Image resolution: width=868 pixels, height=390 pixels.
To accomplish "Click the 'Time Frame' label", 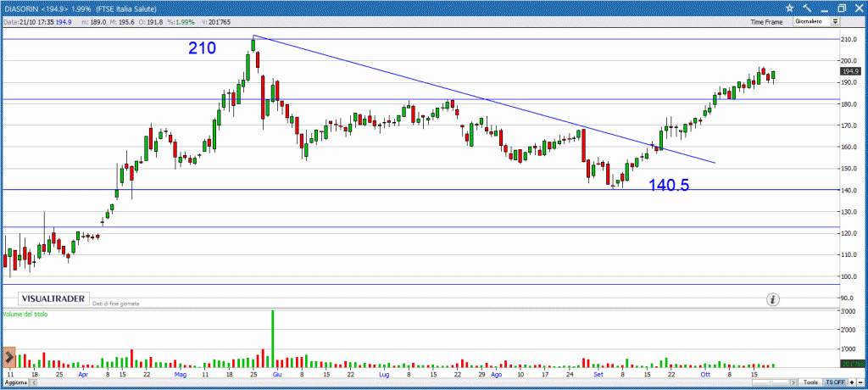I will (x=766, y=22).
